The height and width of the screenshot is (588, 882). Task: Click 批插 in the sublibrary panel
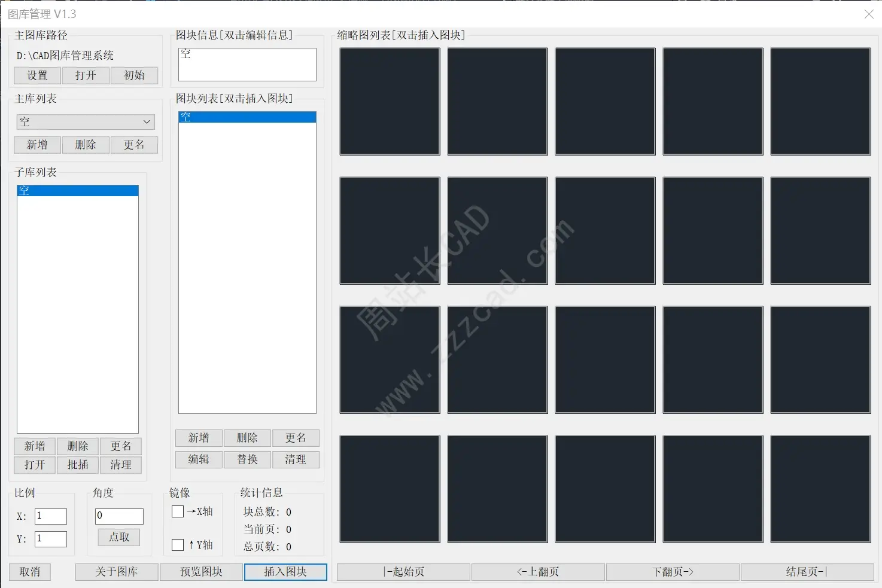point(77,465)
